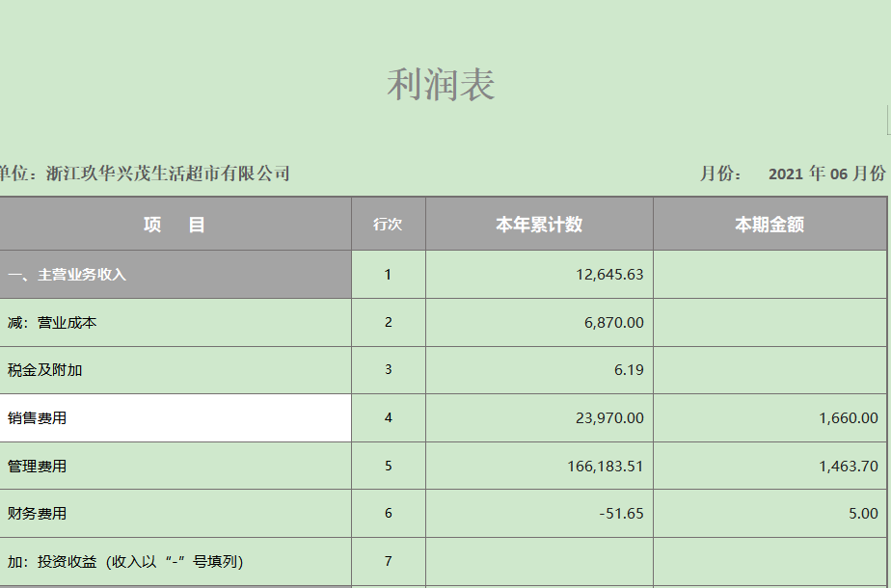Click empty 本期金额 cell for 主营业务收入

coord(769,275)
